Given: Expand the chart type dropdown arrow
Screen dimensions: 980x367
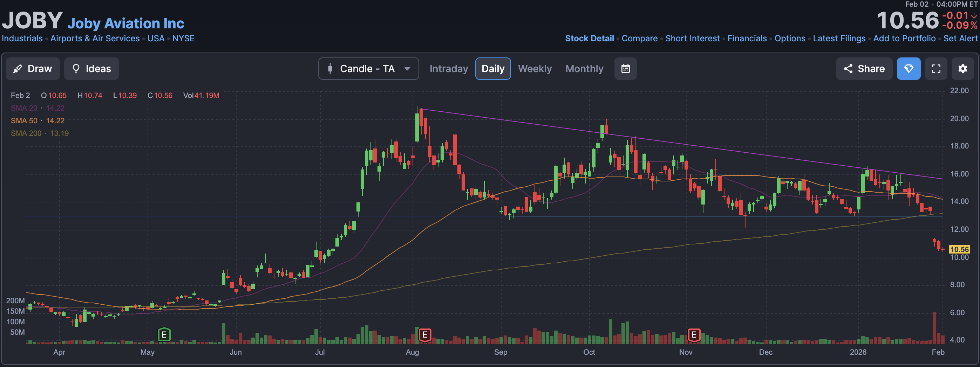Looking at the screenshot, I should [407, 69].
